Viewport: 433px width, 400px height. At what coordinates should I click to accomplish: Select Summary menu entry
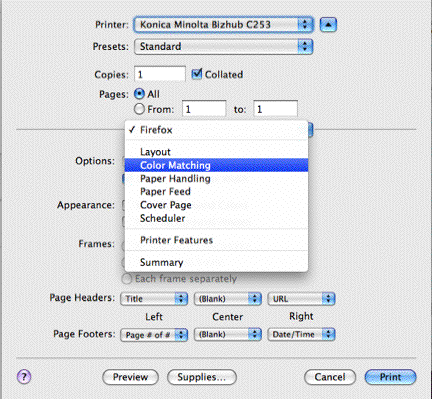click(216, 262)
